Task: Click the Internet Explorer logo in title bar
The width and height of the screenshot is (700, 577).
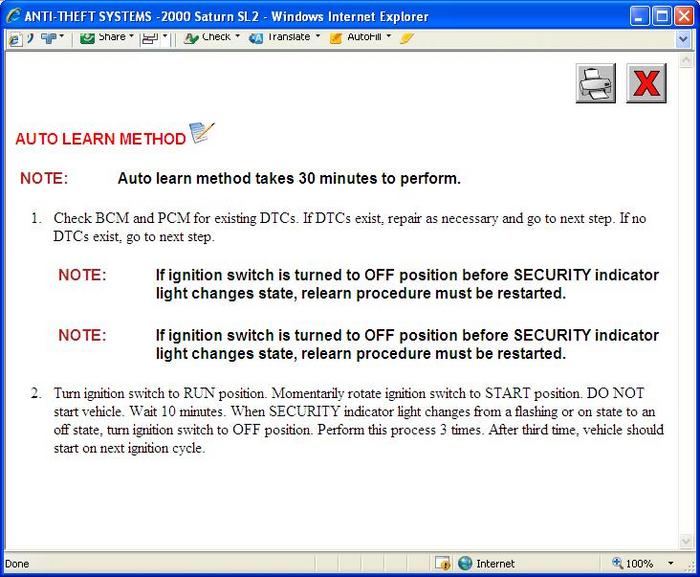Action: pyautogui.click(x=13, y=16)
